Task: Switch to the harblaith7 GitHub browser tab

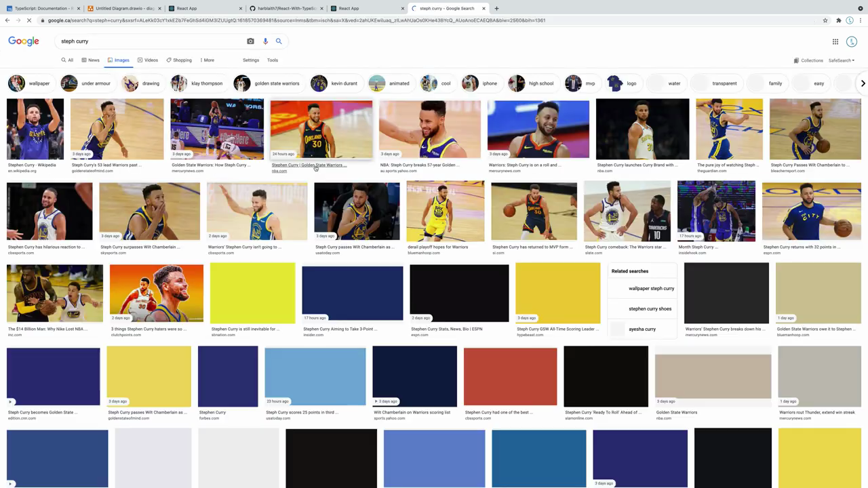Action: (x=285, y=8)
